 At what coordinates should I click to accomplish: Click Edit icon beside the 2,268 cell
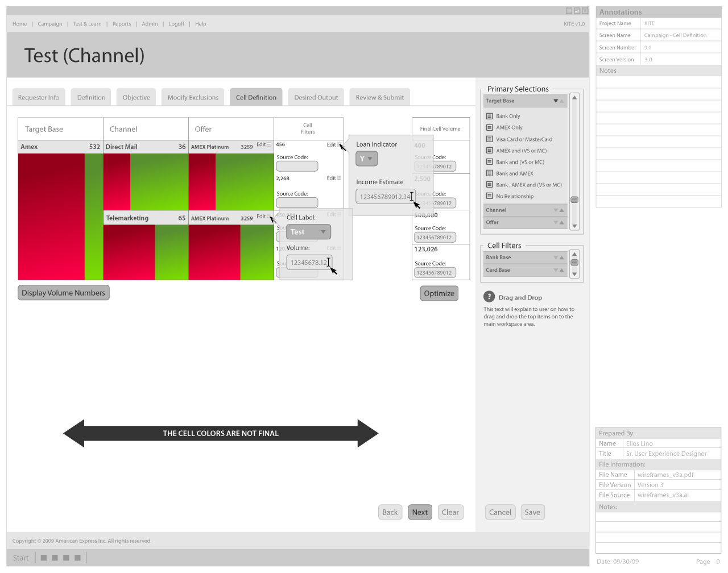(x=339, y=178)
